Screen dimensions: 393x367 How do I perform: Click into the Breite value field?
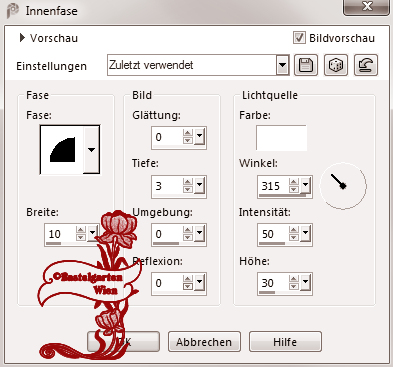(60, 234)
